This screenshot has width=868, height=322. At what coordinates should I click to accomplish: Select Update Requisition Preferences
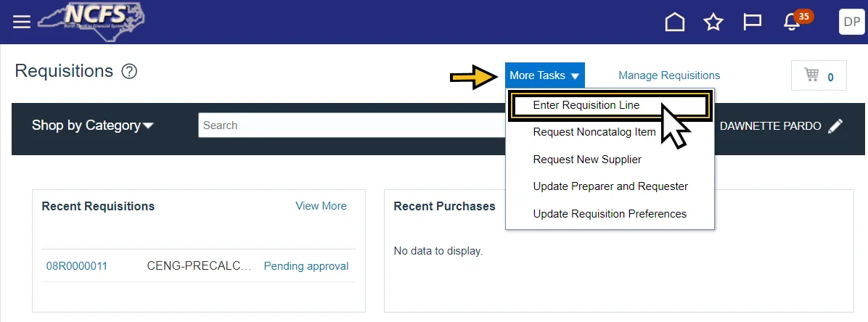(x=610, y=213)
